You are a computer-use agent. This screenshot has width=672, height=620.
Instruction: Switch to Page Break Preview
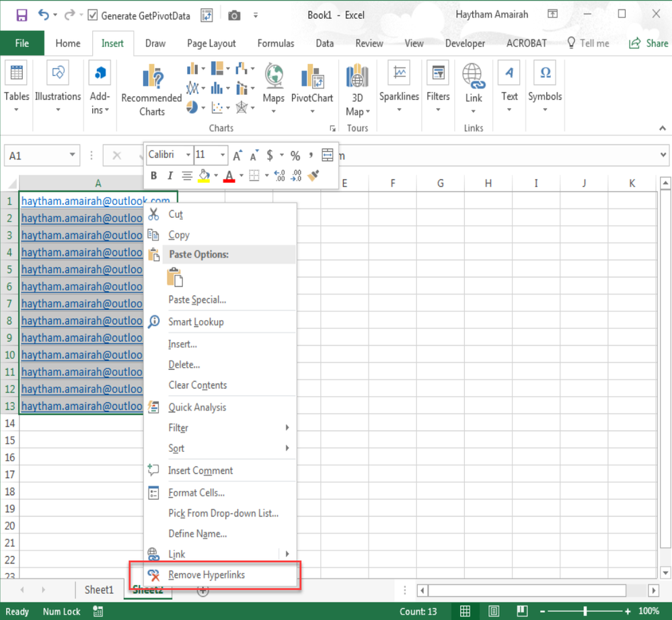(x=521, y=611)
